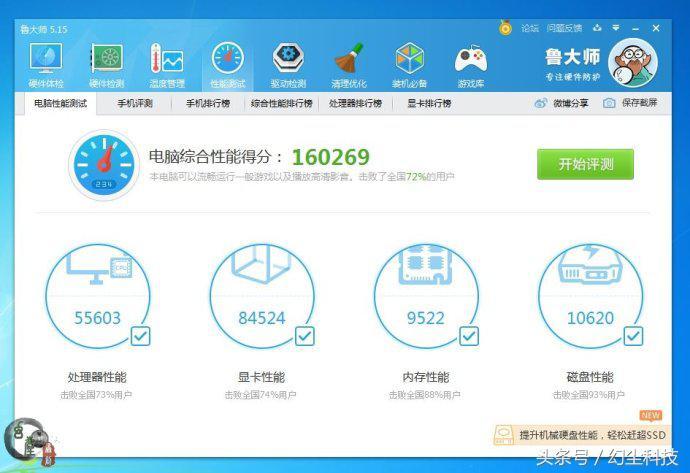Open the title bar dropdown menu arrow
Screen dimensions: 690x473
click(616, 28)
